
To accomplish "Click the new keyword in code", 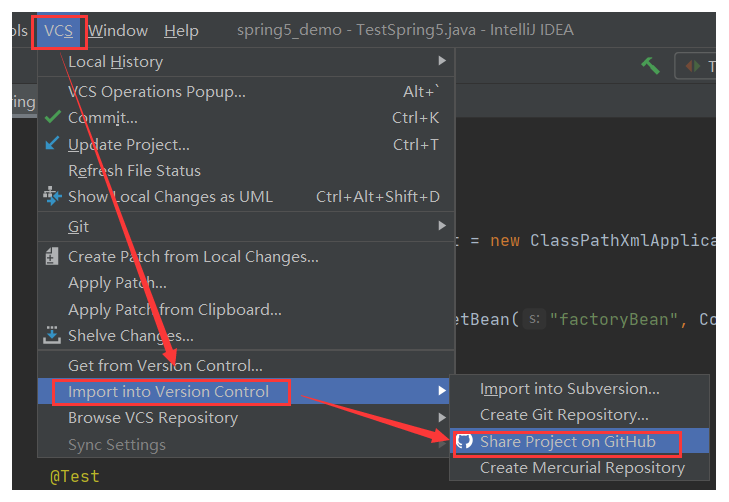I will click(x=505, y=241).
